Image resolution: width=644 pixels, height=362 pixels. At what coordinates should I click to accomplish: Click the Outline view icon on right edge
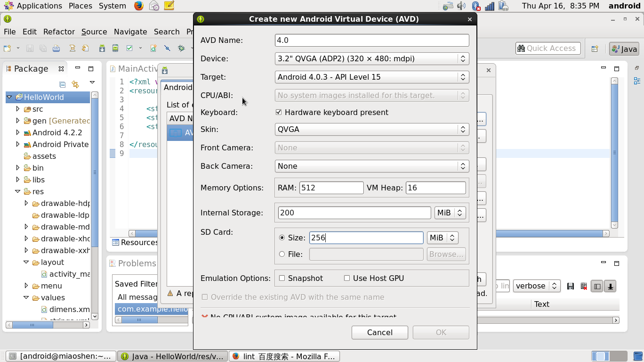(x=638, y=81)
